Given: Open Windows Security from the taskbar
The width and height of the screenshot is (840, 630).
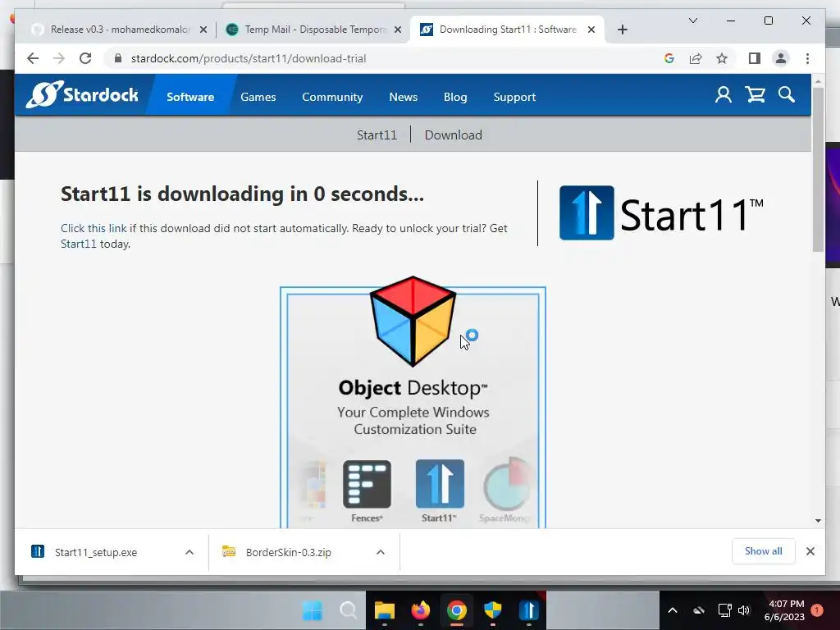Looking at the screenshot, I should tap(493, 610).
